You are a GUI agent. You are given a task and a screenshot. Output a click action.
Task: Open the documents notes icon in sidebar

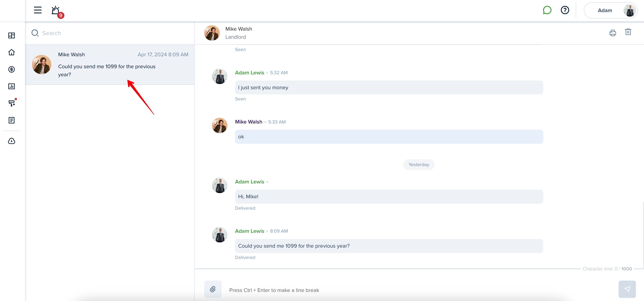(x=12, y=120)
